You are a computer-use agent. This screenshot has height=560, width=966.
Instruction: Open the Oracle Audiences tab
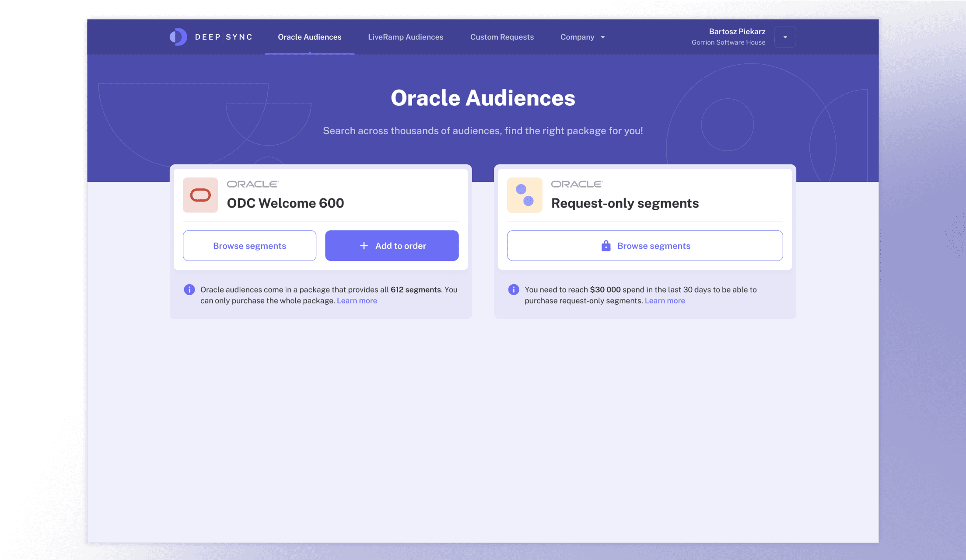(x=310, y=37)
